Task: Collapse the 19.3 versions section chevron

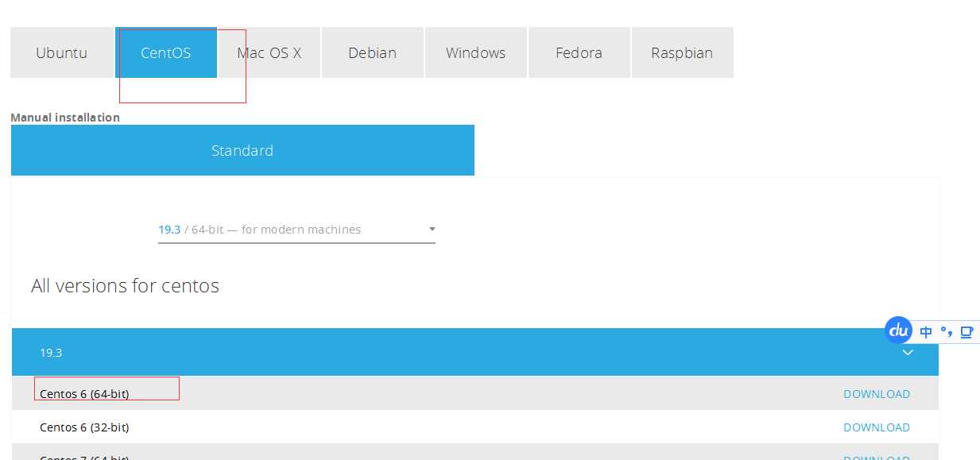Action: [x=908, y=352]
